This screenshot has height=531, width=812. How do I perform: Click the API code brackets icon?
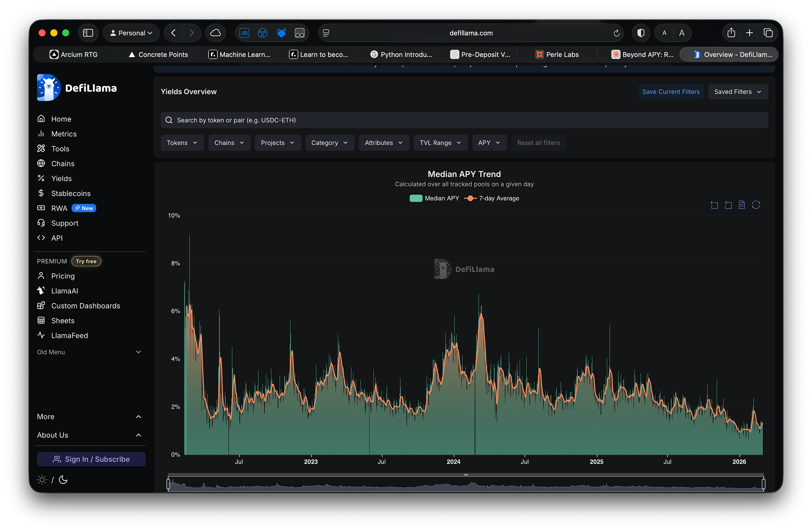click(x=41, y=238)
